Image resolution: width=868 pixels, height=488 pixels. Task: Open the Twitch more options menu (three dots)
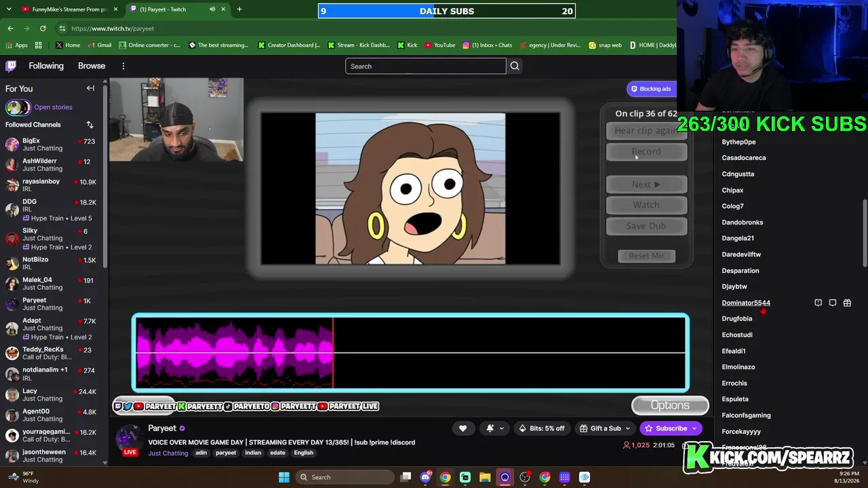click(123, 66)
